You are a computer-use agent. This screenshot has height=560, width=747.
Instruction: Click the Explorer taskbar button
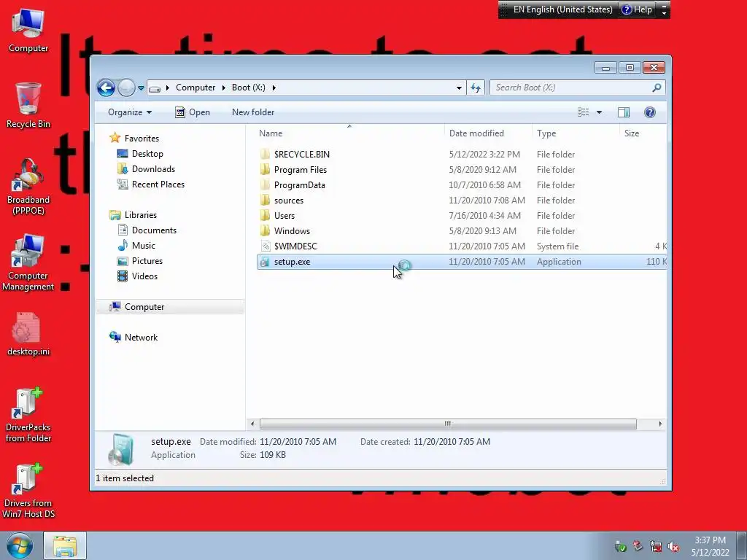(x=65, y=545)
